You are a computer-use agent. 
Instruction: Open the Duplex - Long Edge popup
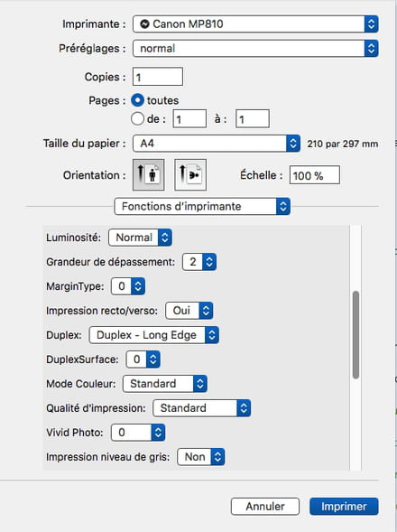tap(154, 335)
